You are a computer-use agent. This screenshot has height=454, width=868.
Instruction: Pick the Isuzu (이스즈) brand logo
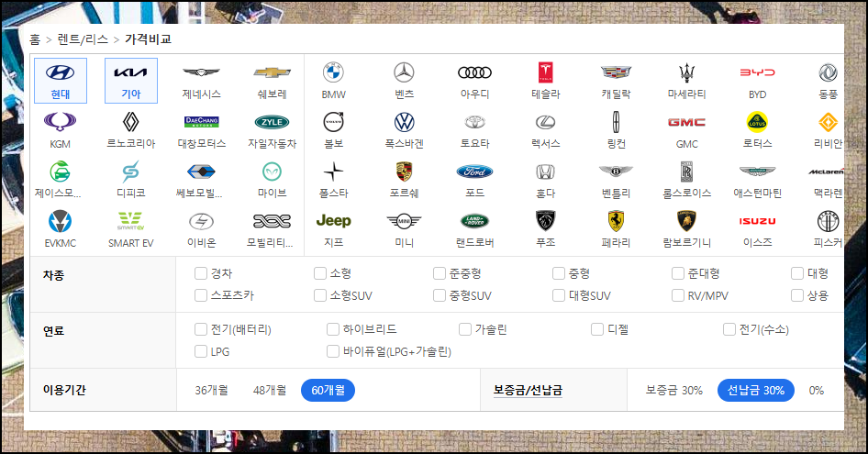[x=757, y=221]
